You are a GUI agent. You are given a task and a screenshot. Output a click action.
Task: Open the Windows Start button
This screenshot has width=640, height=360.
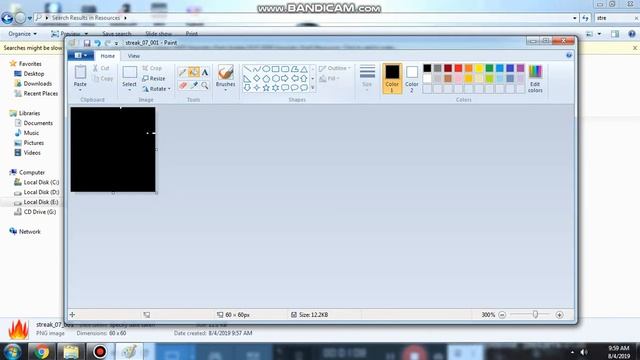13,351
